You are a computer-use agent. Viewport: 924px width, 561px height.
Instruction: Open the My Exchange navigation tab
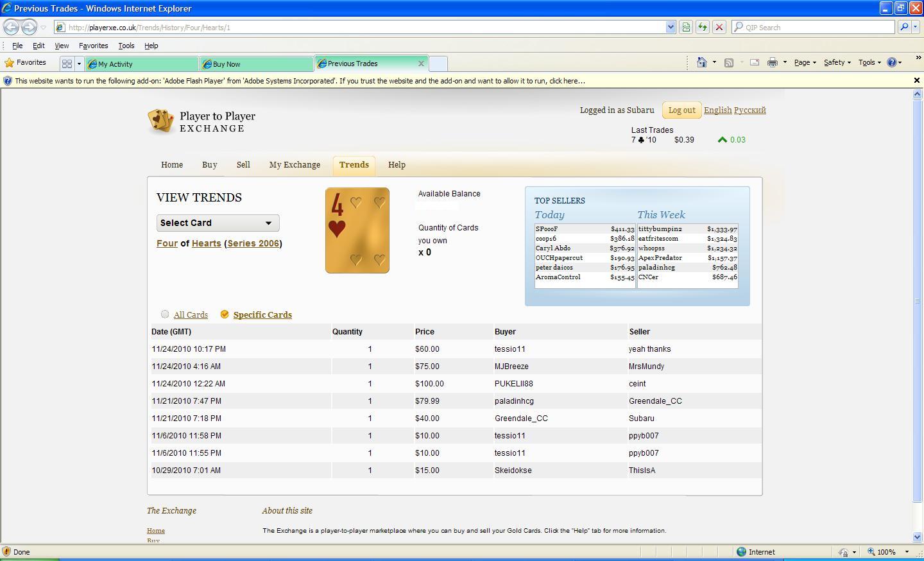(x=295, y=165)
